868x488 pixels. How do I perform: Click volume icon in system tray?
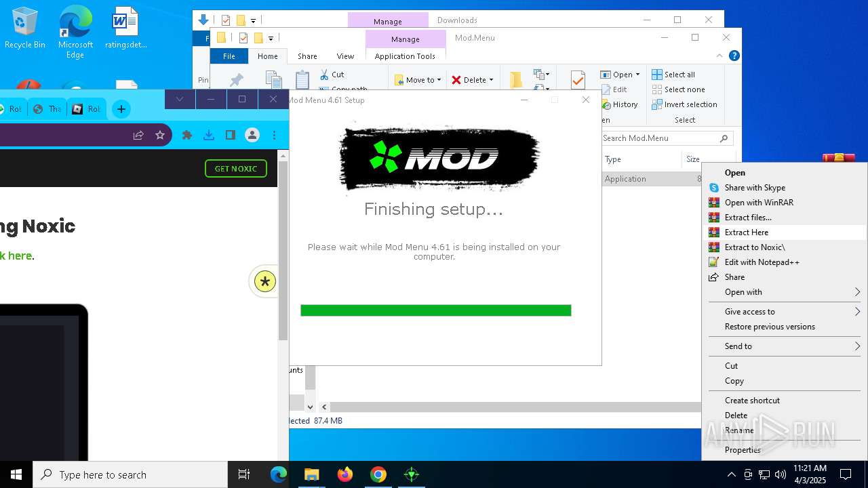click(781, 474)
